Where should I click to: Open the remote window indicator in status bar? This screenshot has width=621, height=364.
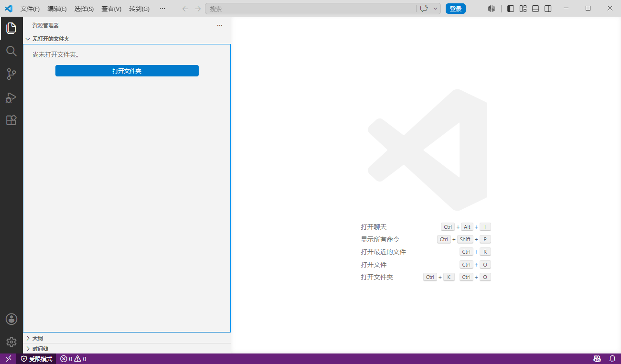tap(8, 359)
